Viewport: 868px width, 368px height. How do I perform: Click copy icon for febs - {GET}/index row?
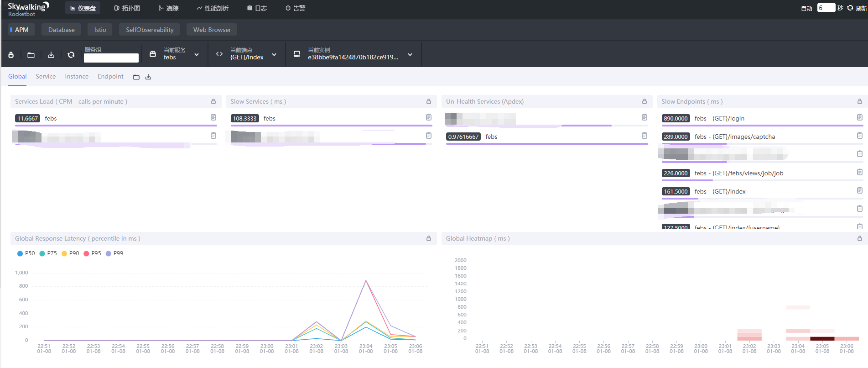pos(860,190)
